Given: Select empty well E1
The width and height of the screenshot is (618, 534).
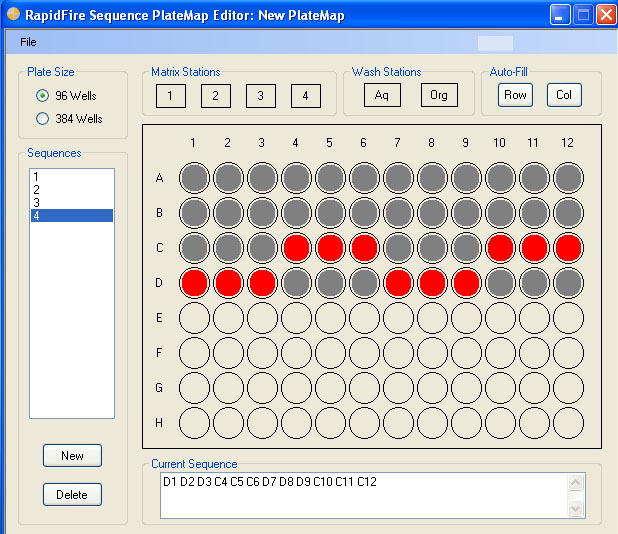Looking at the screenshot, I should coord(194,318).
